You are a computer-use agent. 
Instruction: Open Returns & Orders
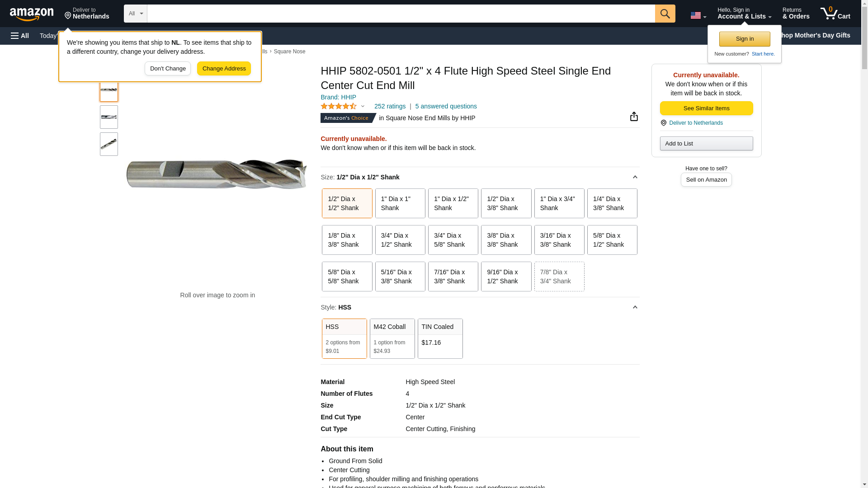pyautogui.click(x=796, y=14)
